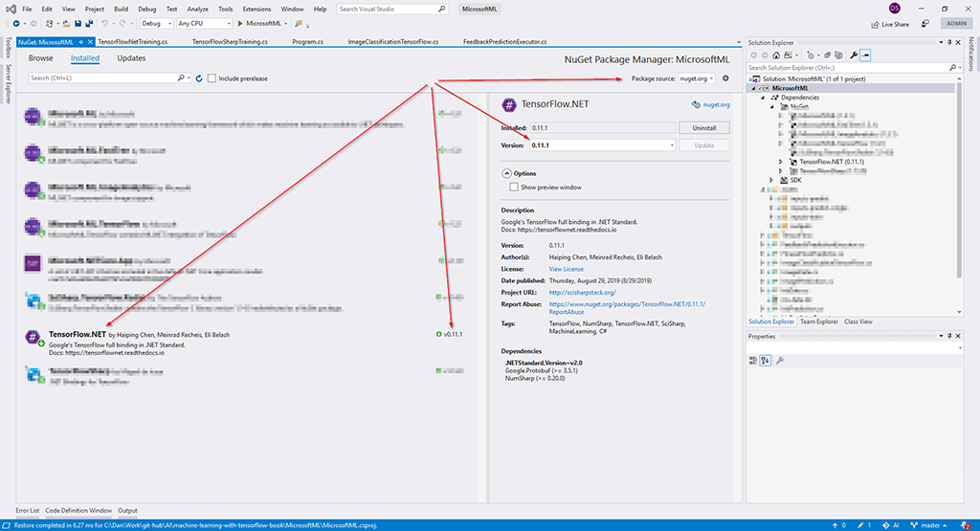Click the Uninstall button
The width and height of the screenshot is (980, 531).
click(703, 127)
